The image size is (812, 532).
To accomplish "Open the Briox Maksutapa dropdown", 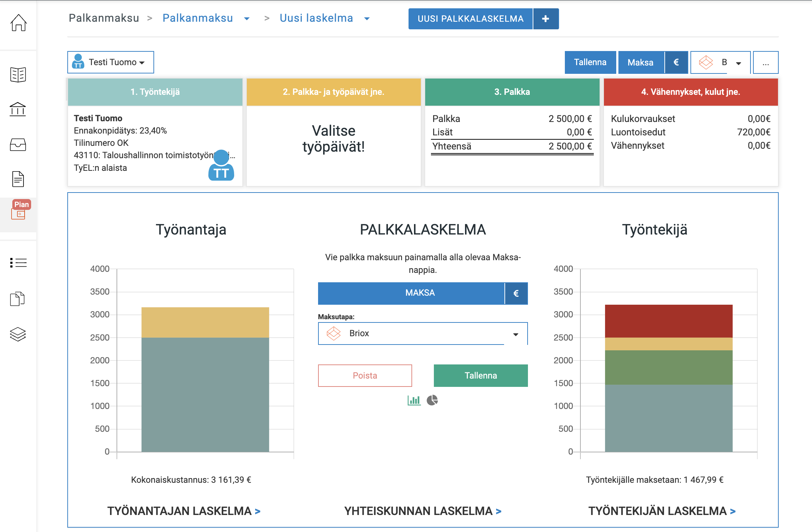I will pos(423,333).
